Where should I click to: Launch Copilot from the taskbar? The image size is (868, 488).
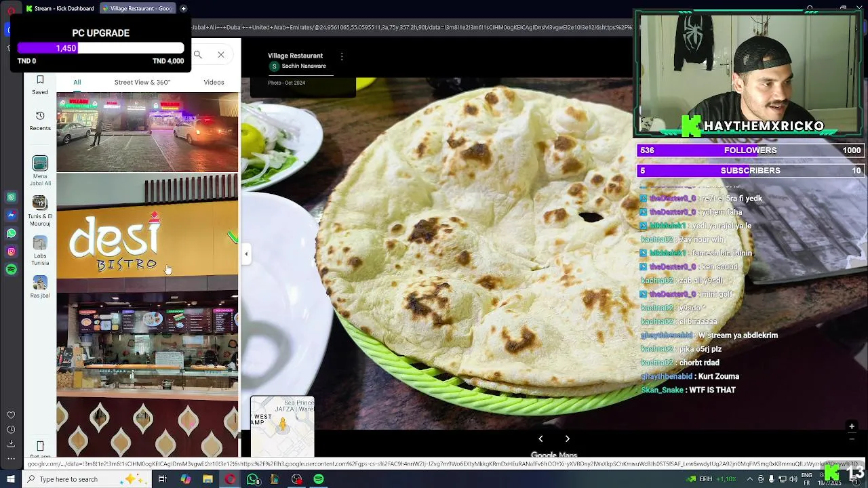[185, 479]
